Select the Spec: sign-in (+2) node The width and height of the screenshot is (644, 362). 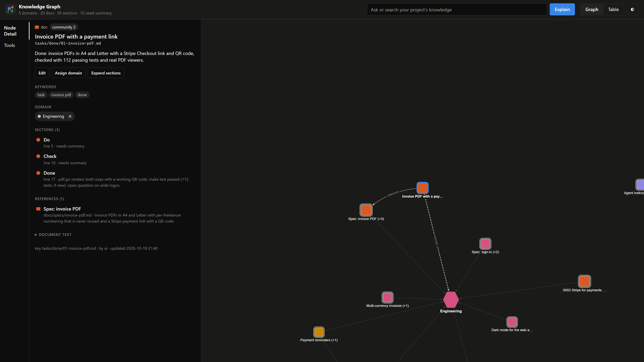click(485, 244)
